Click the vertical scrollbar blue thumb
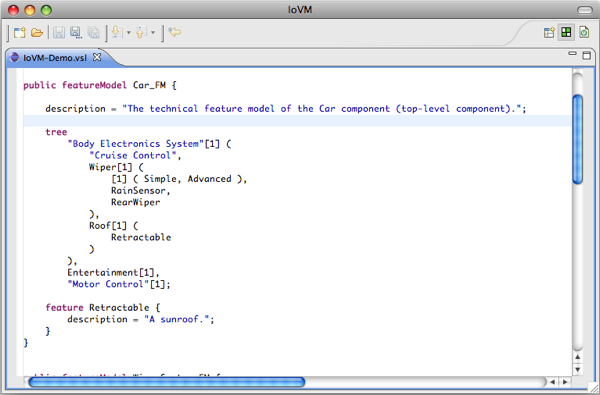Image resolution: width=600 pixels, height=395 pixels. (x=578, y=139)
